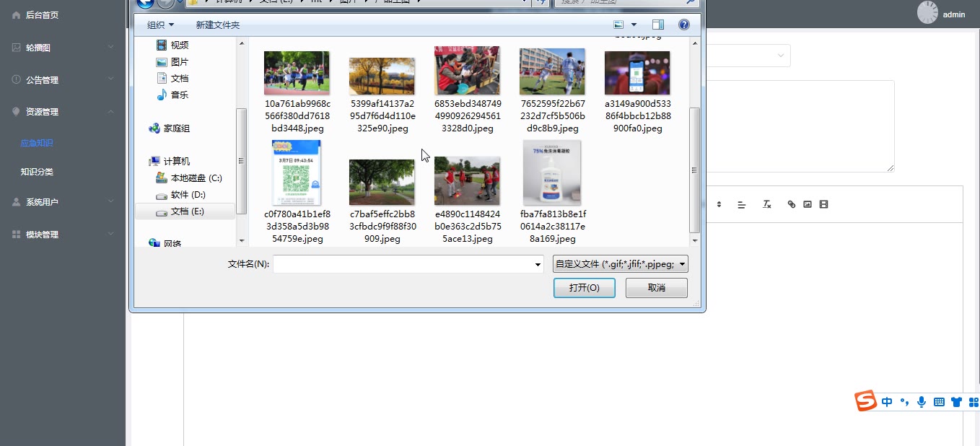Collapse 资源管理 sidebar menu
980x446 pixels.
pyautogui.click(x=63, y=112)
